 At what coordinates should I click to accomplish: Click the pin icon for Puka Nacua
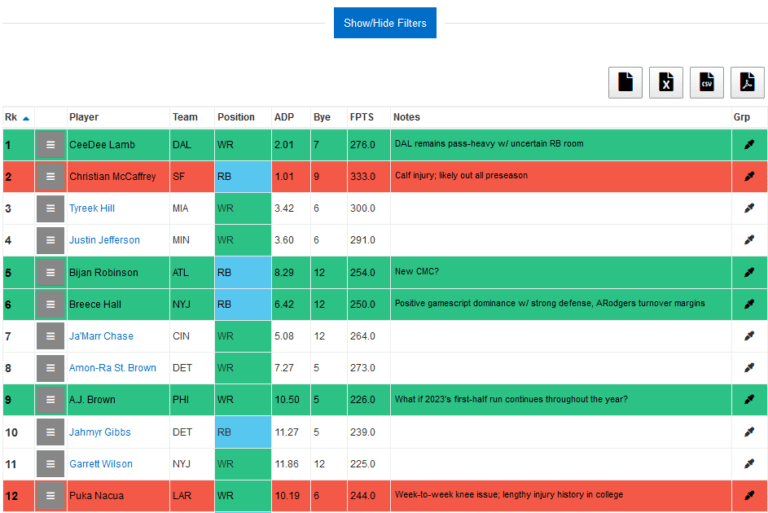click(749, 495)
